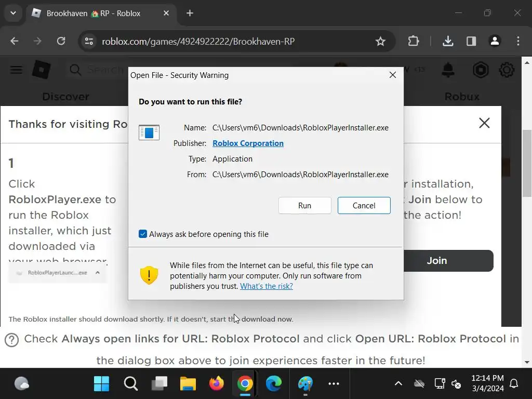Open the Roblox hamburger menu
532x399 pixels.
16,70
